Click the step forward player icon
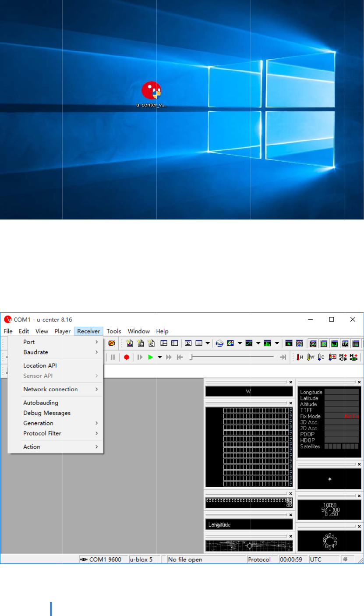 [x=140, y=357]
